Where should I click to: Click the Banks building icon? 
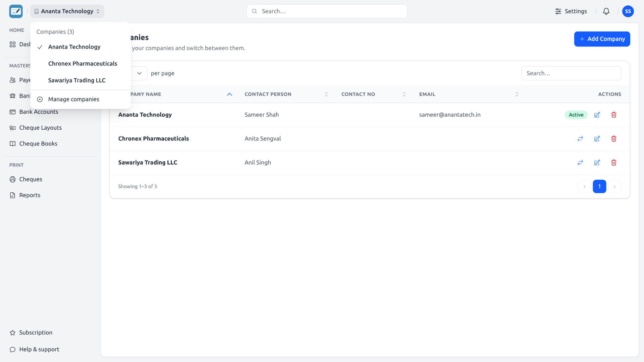(13, 96)
